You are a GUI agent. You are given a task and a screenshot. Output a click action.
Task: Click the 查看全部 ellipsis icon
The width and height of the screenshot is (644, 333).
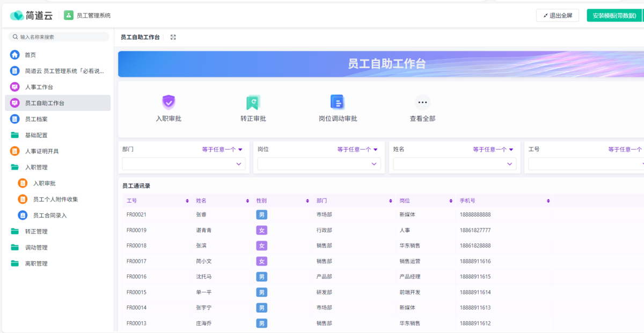422,102
